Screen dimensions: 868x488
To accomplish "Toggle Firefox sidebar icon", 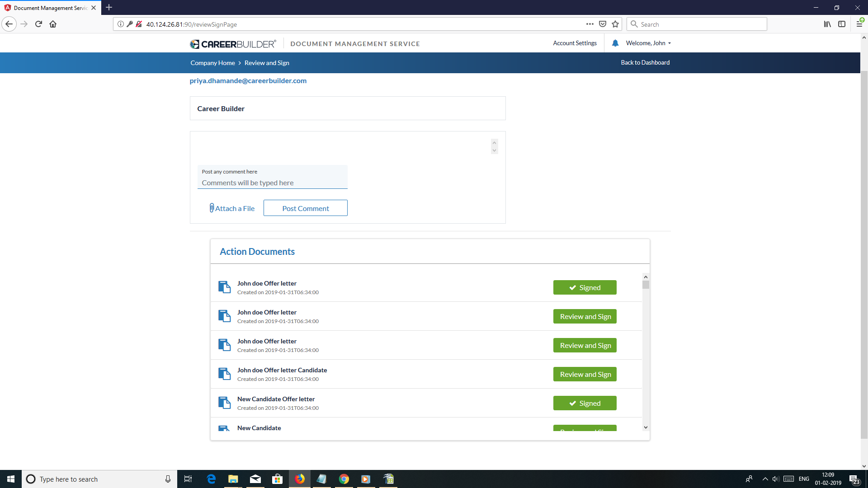I will pos(841,24).
